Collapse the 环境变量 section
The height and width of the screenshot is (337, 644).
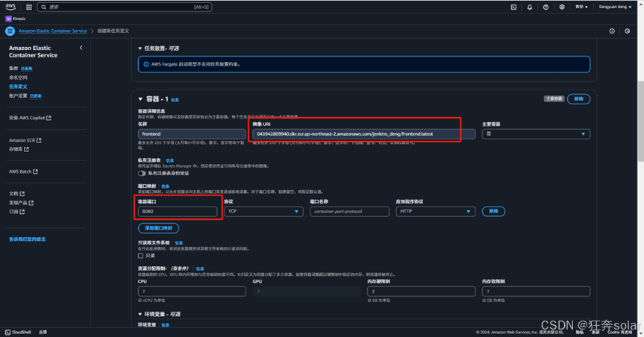click(x=140, y=314)
